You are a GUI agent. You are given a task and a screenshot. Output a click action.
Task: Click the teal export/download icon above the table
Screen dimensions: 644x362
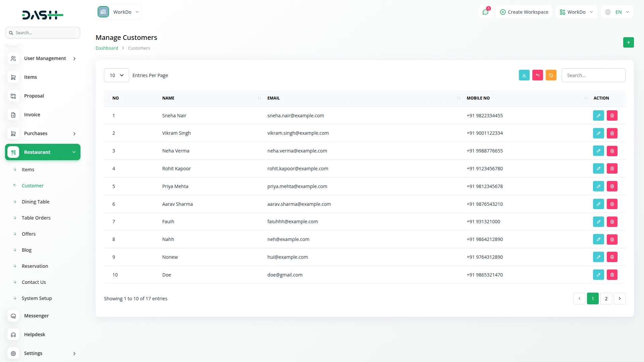click(x=524, y=75)
